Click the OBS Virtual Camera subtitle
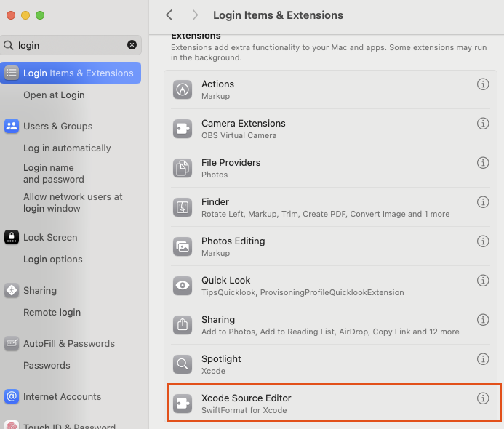504x429 pixels. [x=239, y=136]
